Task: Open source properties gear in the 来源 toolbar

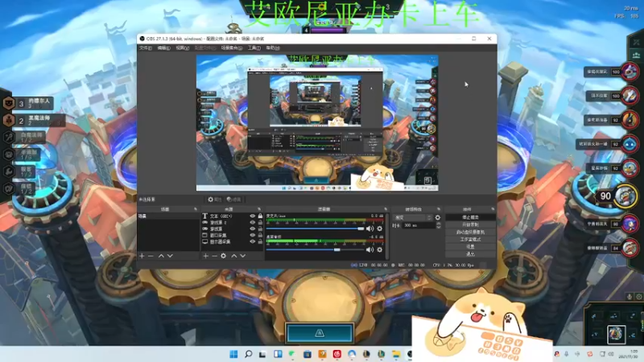Action: (224, 256)
